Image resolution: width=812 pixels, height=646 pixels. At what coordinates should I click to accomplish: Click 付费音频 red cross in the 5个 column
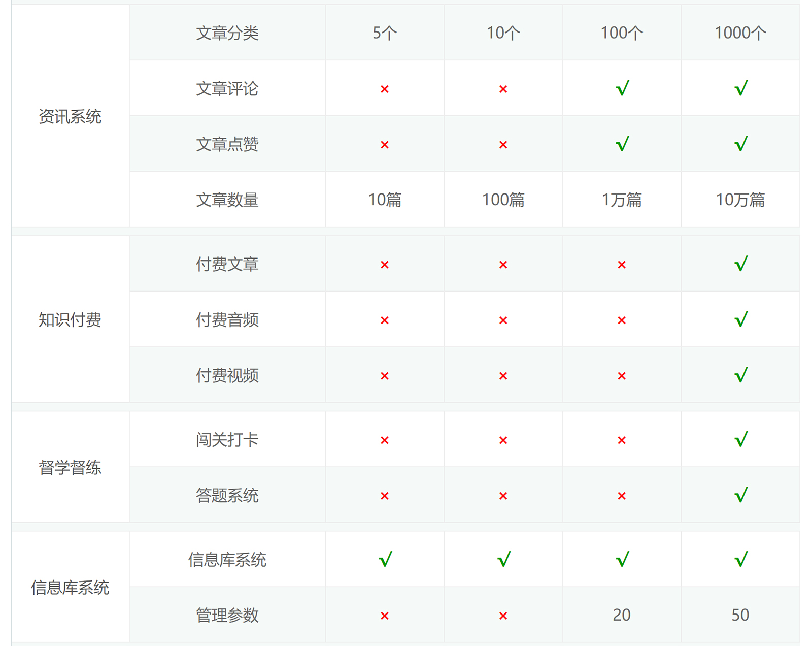pyautogui.click(x=385, y=320)
